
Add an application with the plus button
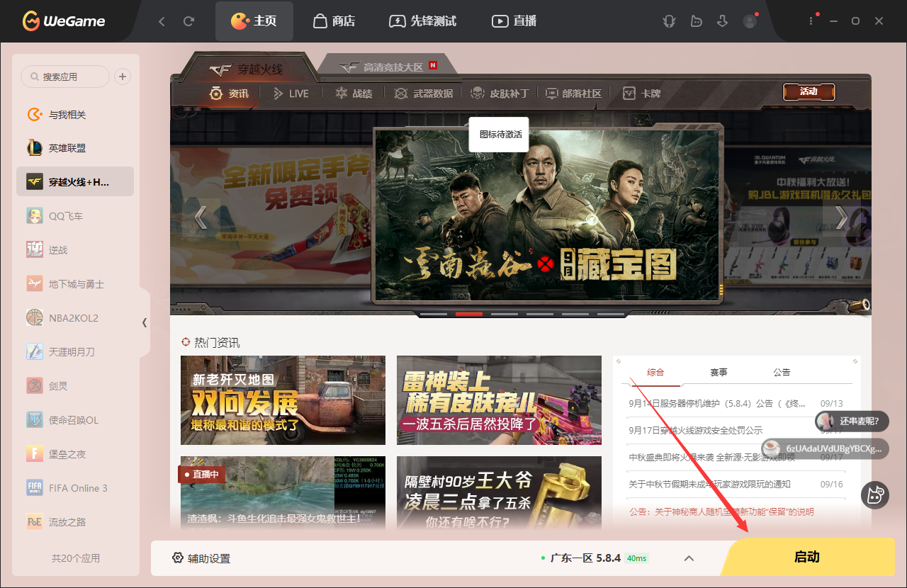(x=123, y=77)
